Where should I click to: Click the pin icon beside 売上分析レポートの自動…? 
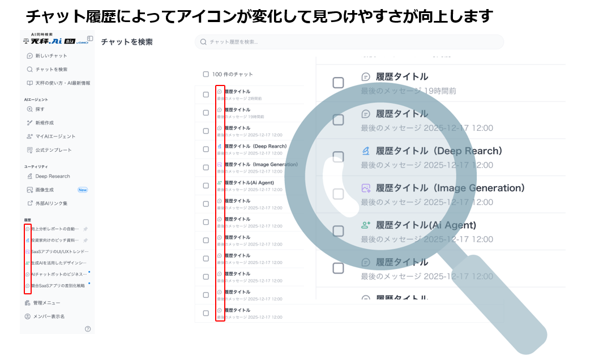pyautogui.click(x=85, y=229)
